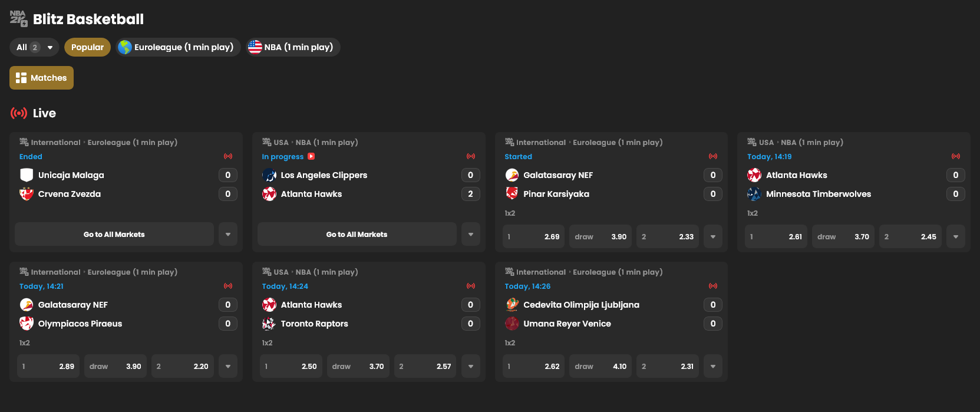Toggle the Matches view button
The image size is (980, 412).
41,78
